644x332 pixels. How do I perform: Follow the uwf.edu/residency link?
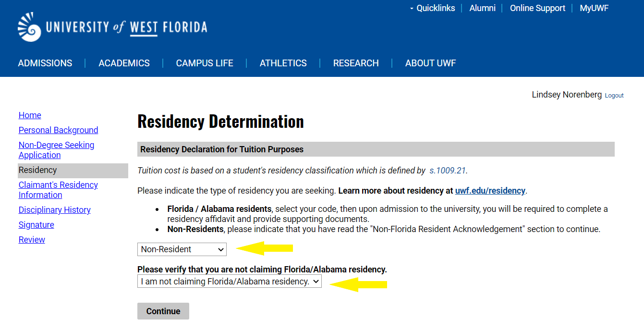(x=490, y=191)
